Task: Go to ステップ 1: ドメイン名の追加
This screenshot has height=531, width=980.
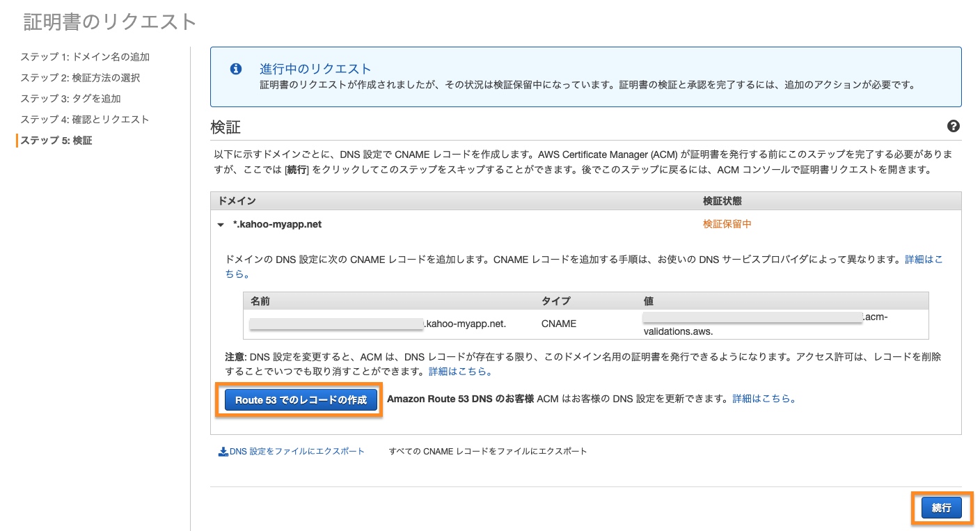Action: pyautogui.click(x=85, y=57)
